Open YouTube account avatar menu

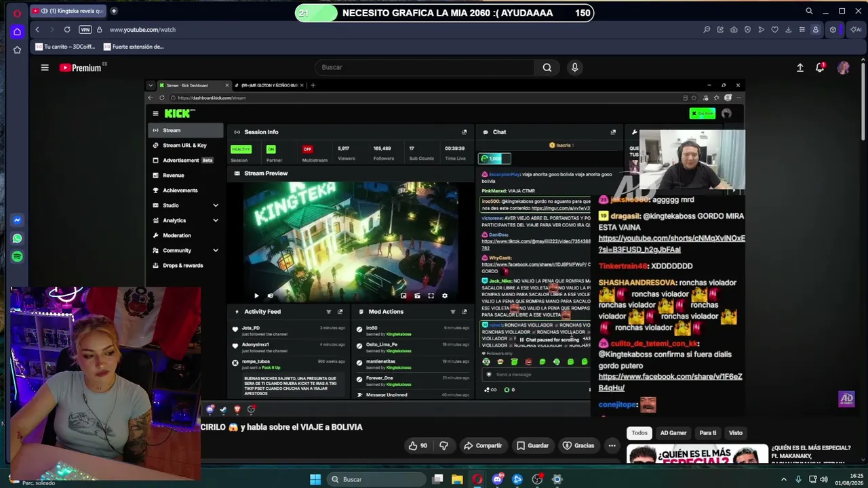coord(843,68)
